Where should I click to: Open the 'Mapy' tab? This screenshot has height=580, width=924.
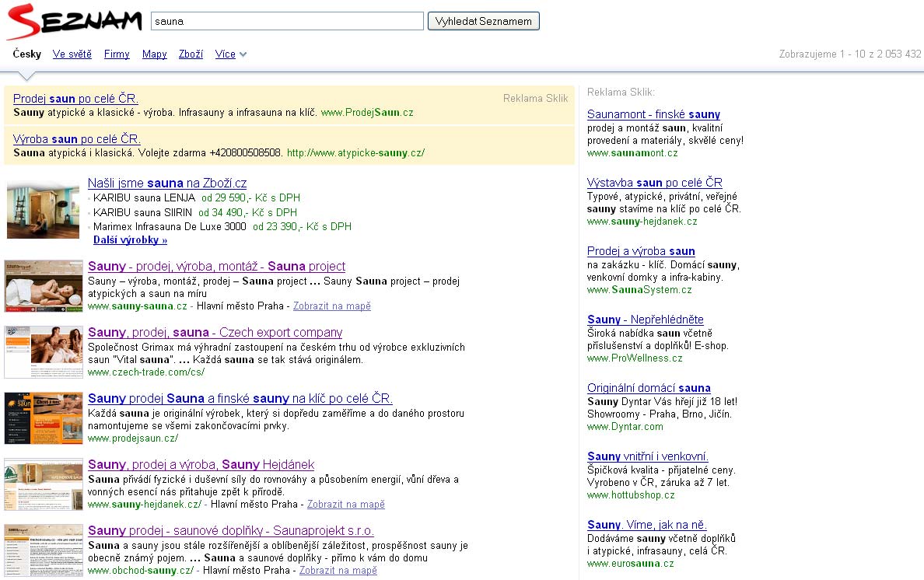tap(155, 54)
